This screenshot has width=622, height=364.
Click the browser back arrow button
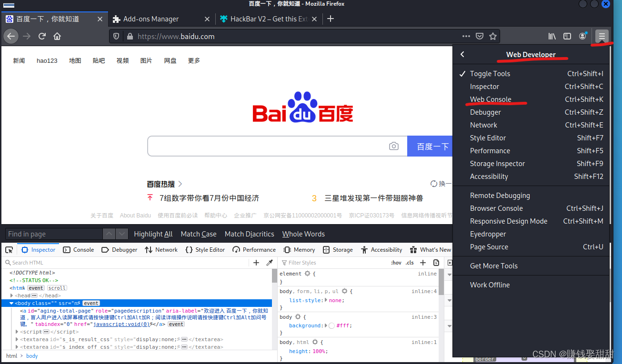(x=11, y=36)
